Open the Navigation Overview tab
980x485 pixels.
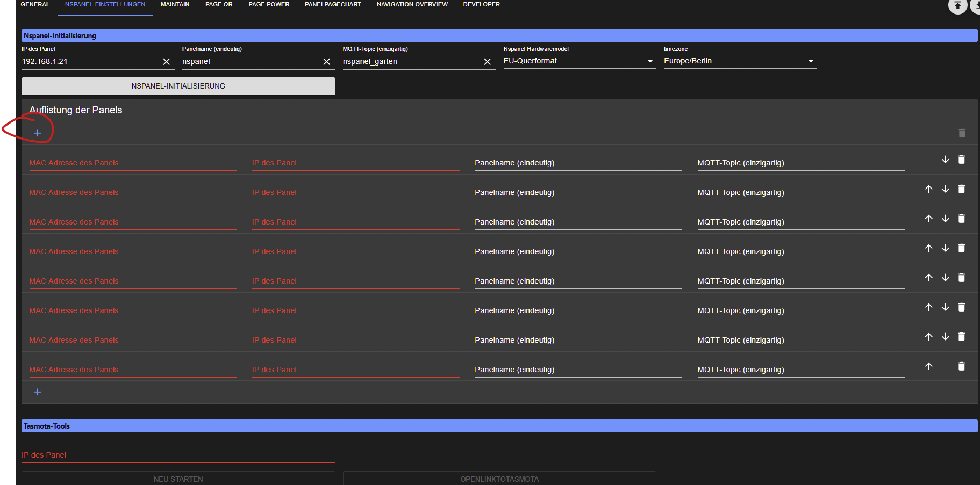point(412,4)
